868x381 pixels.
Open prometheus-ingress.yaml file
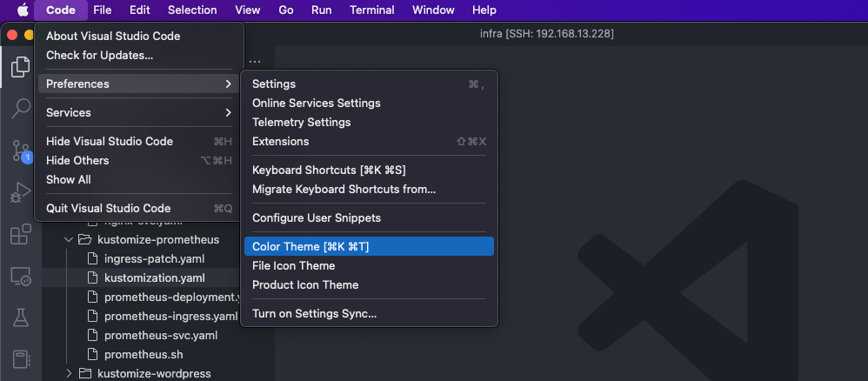tap(171, 317)
